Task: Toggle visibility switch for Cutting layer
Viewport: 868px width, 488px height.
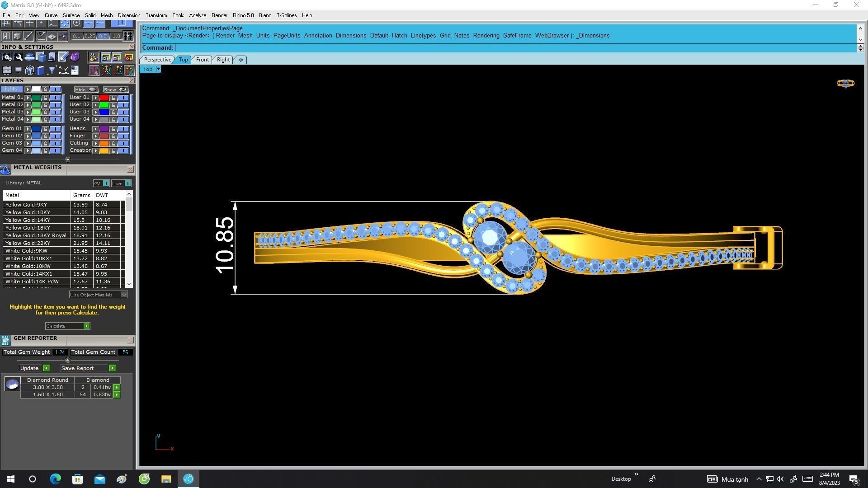Action: pyautogui.click(x=123, y=143)
